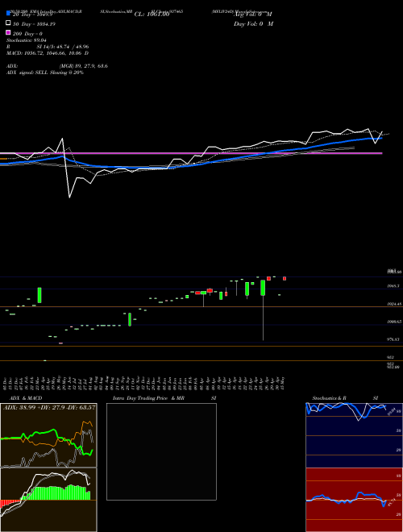Click the 'Intra Day Trading Price & MRSI' title
The height and width of the screenshot is (532, 403).
pyautogui.click(x=164, y=398)
